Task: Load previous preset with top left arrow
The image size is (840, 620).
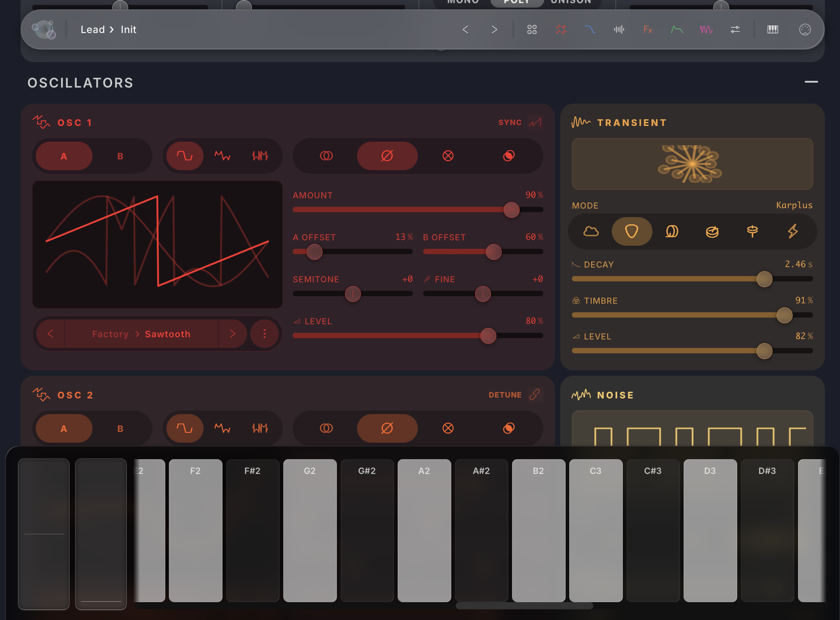Action: tap(465, 29)
